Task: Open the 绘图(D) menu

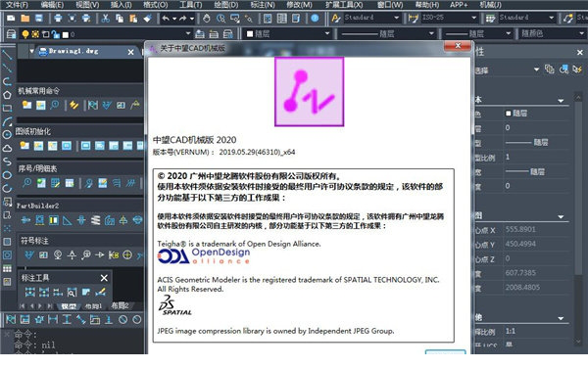Action: (x=225, y=5)
